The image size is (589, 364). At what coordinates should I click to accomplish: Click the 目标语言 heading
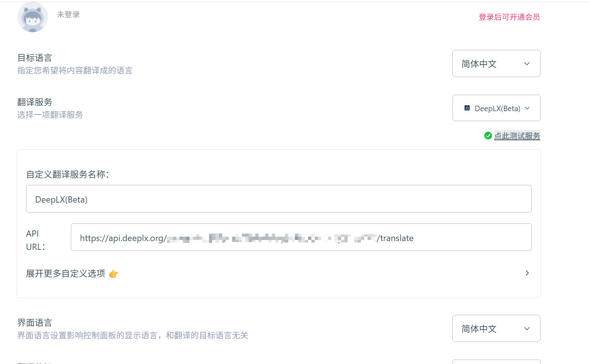pyautogui.click(x=35, y=58)
